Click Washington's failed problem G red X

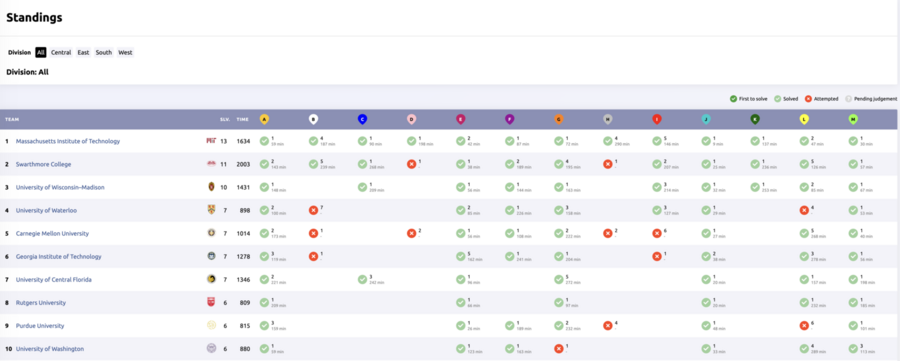tap(558, 348)
